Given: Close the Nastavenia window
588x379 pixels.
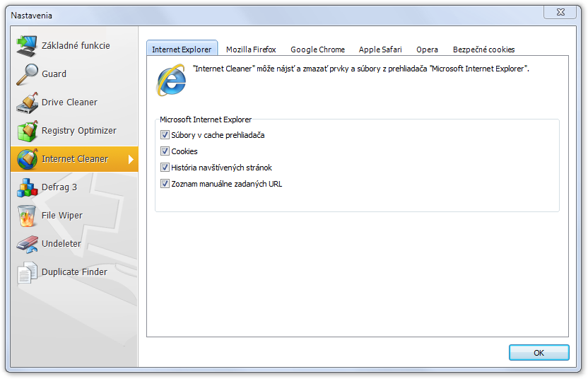Looking at the screenshot, I should point(560,12).
